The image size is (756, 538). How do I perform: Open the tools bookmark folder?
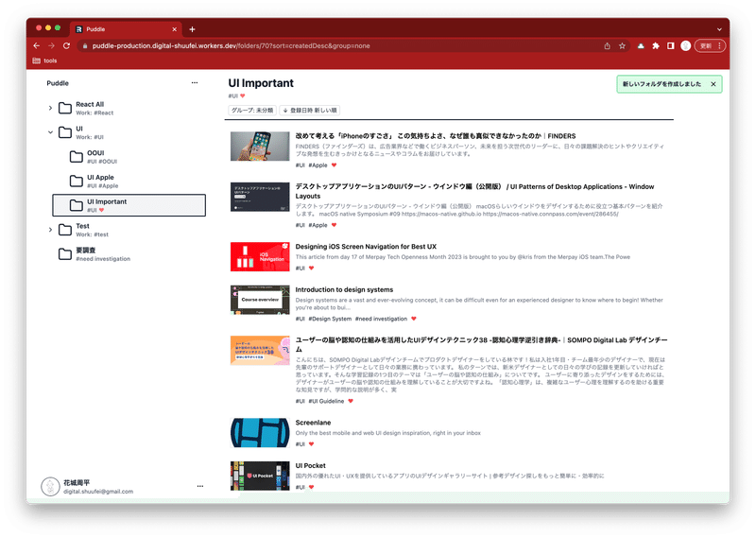[x=44, y=61]
